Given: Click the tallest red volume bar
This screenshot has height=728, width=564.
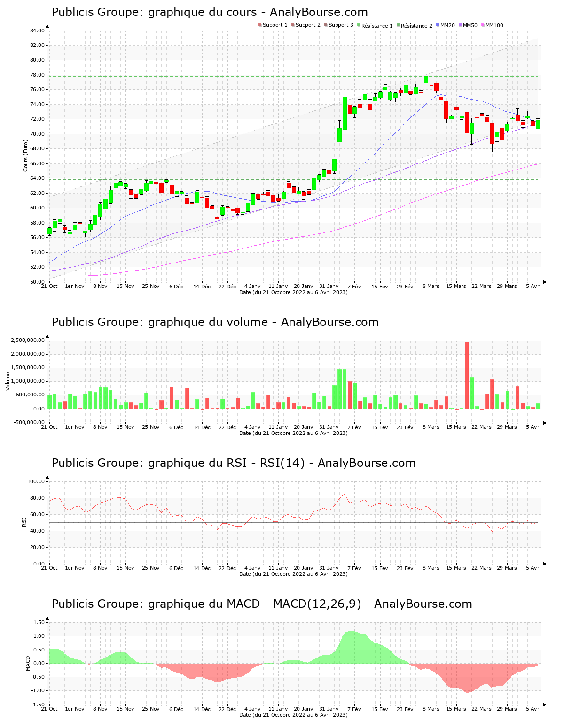Looking at the screenshot, I should click(467, 375).
